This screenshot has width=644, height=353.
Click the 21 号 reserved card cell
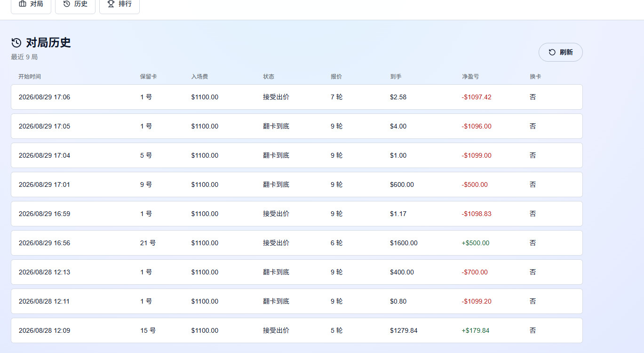pyautogui.click(x=148, y=243)
